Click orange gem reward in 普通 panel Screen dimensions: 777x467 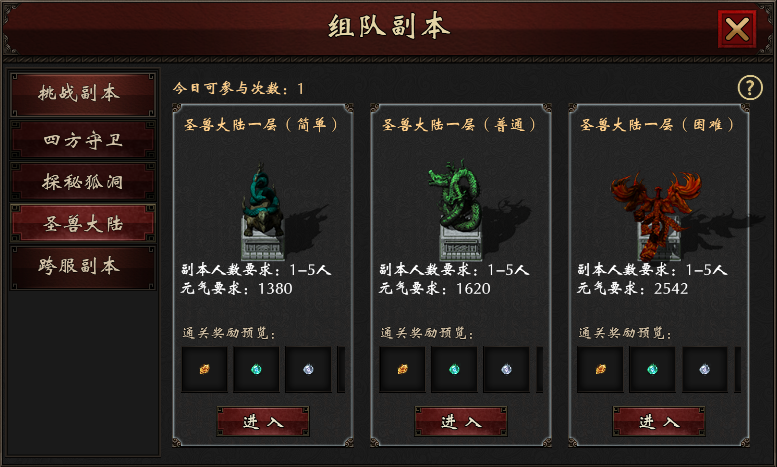pyautogui.click(x=402, y=369)
